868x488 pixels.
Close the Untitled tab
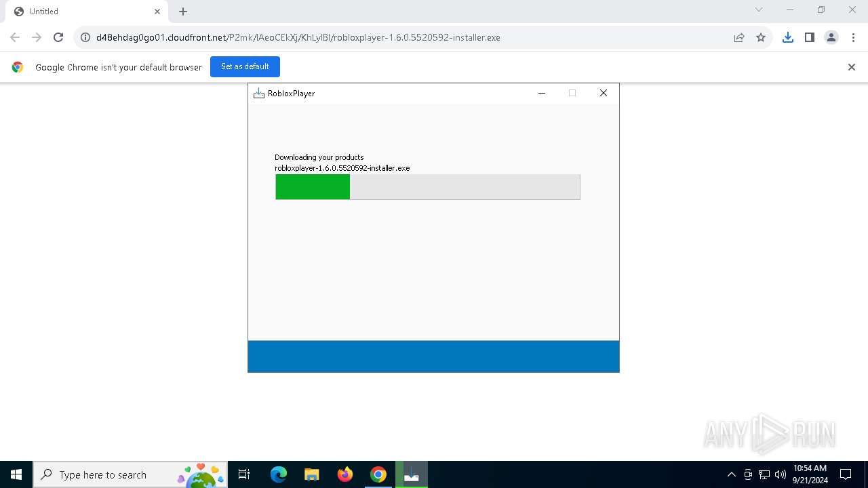pyautogui.click(x=157, y=12)
